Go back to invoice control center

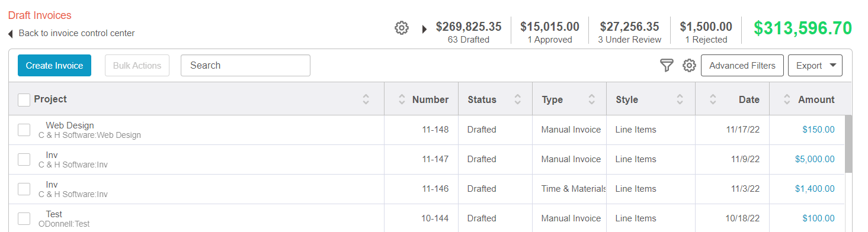(77, 33)
